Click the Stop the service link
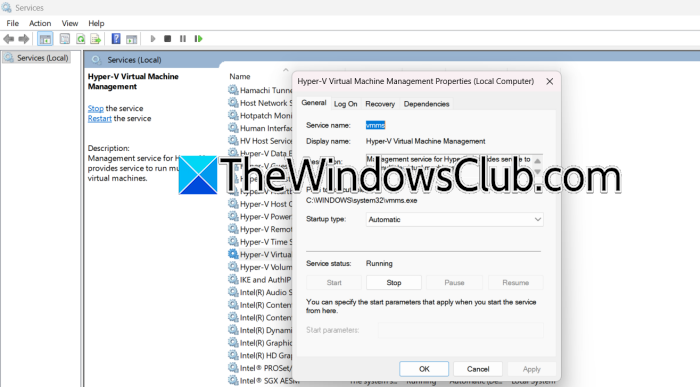This screenshot has height=387, width=700. pyautogui.click(x=96, y=108)
